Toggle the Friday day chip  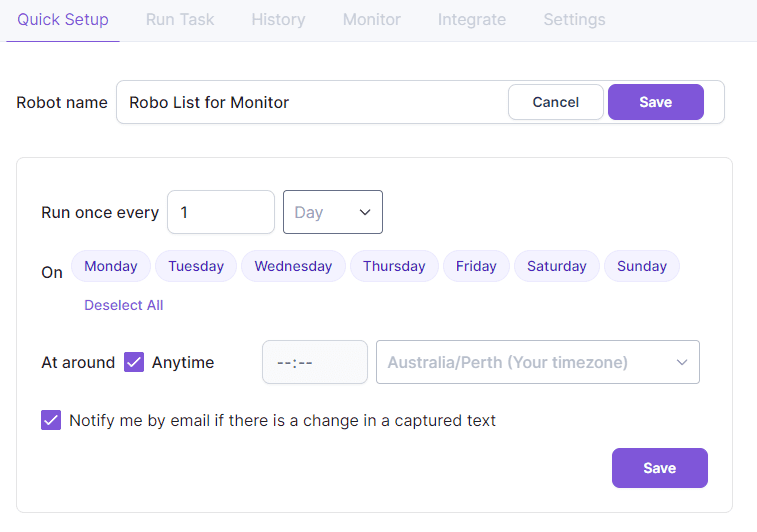click(476, 266)
